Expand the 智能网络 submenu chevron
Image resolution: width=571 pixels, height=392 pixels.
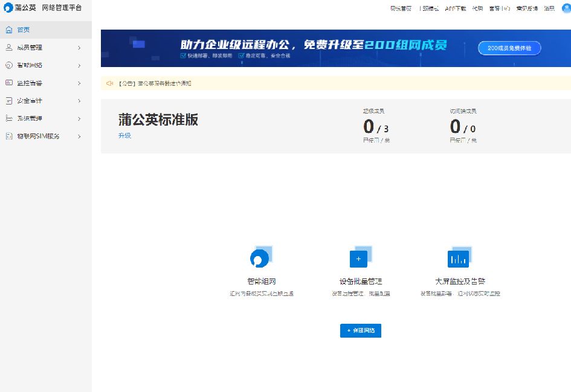79,65
